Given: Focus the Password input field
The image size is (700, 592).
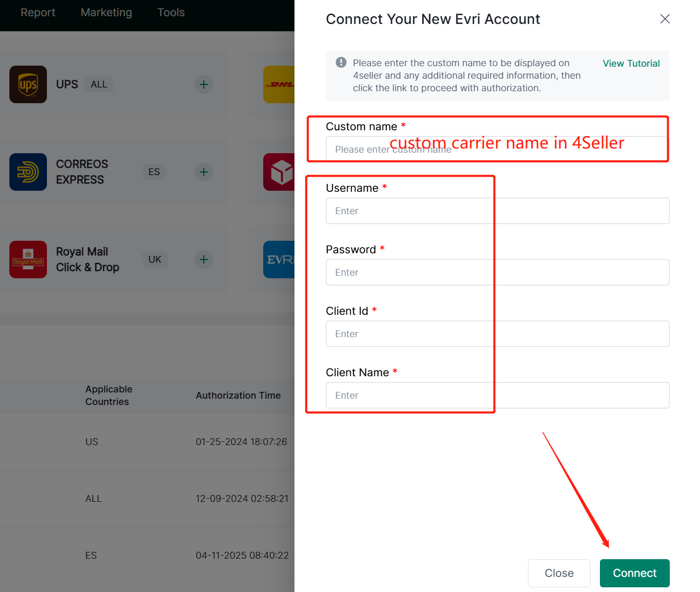Looking at the screenshot, I should [x=498, y=273].
